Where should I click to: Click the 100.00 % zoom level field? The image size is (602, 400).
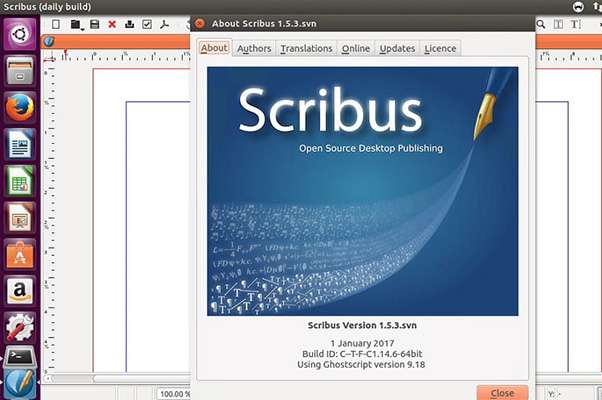[176, 393]
